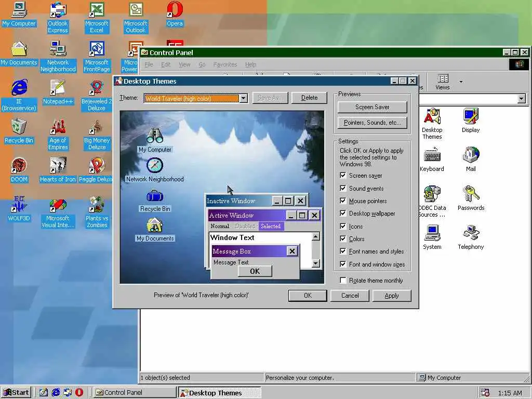Open Microsoft Excel shortcut

(x=96, y=18)
